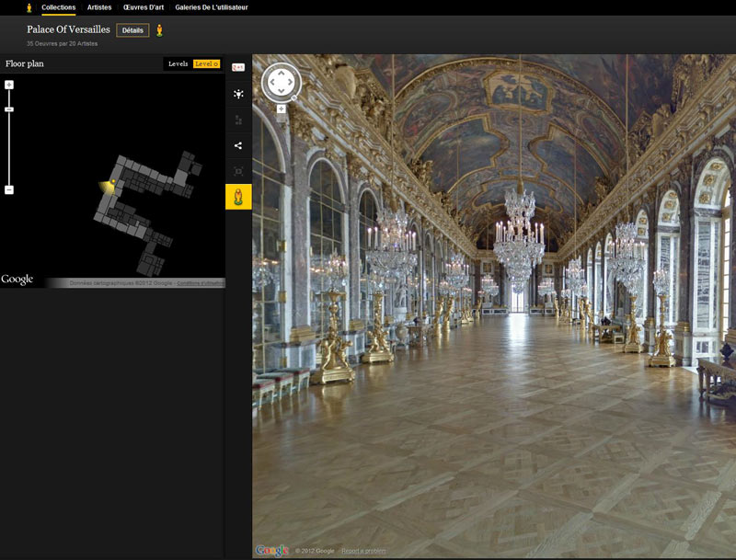Image resolution: width=736 pixels, height=560 pixels.
Task: Click the lightbulb discover icon
Action: [238, 94]
